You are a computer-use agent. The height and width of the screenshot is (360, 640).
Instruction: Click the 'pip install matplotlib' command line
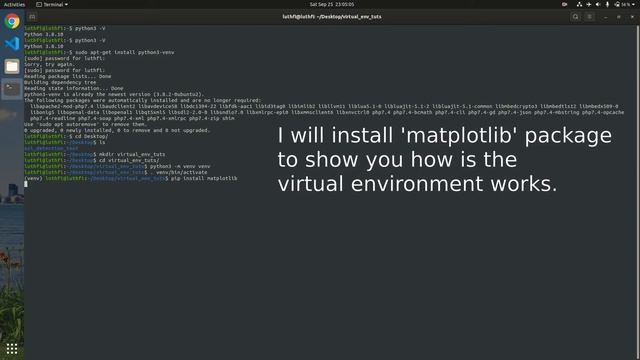(131, 178)
